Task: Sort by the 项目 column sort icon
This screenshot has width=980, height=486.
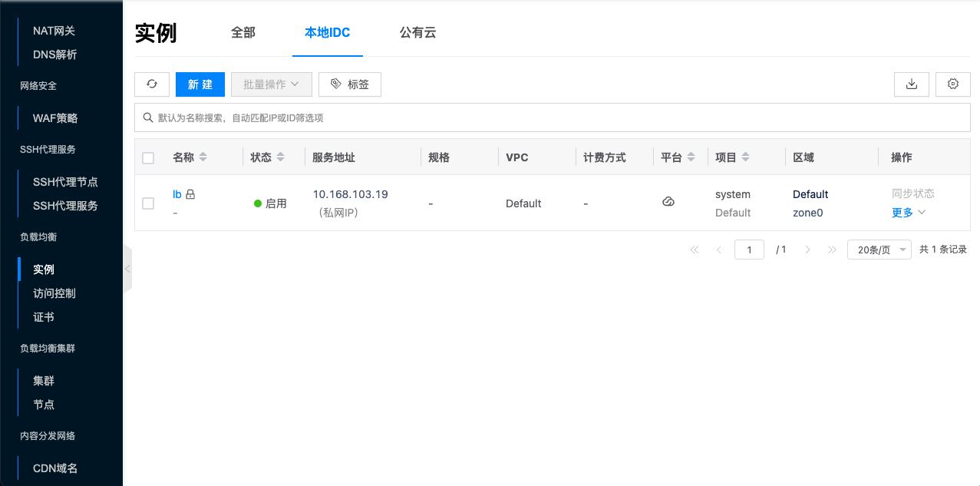Action: tap(746, 157)
